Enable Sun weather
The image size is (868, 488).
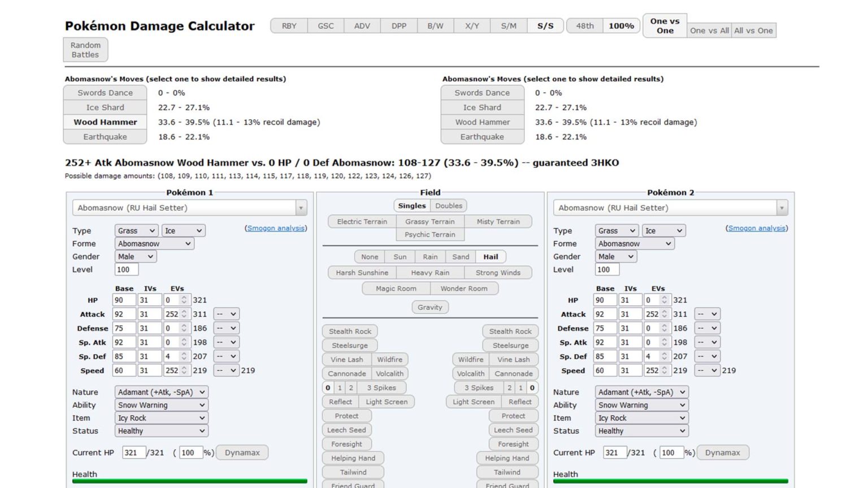click(x=400, y=256)
